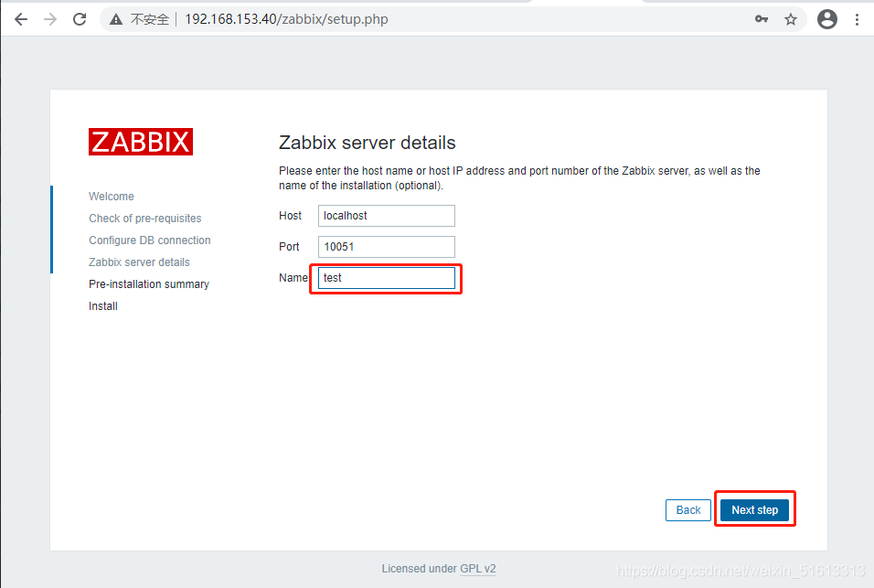Click the ZABBIX logo
This screenshot has height=588, width=874.
pyautogui.click(x=141, y=142)
